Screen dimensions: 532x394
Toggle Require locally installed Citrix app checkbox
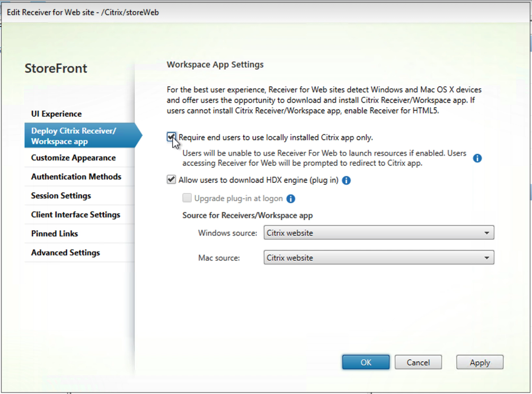point(171,138)
